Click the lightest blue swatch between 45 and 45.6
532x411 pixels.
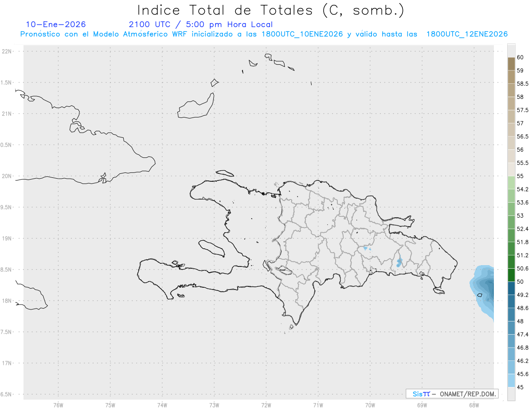(511, 380)
